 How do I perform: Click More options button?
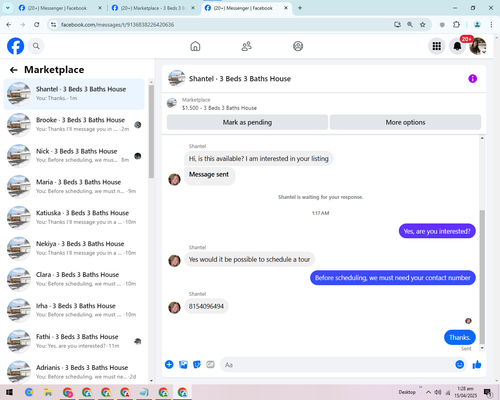pos(405,122)
